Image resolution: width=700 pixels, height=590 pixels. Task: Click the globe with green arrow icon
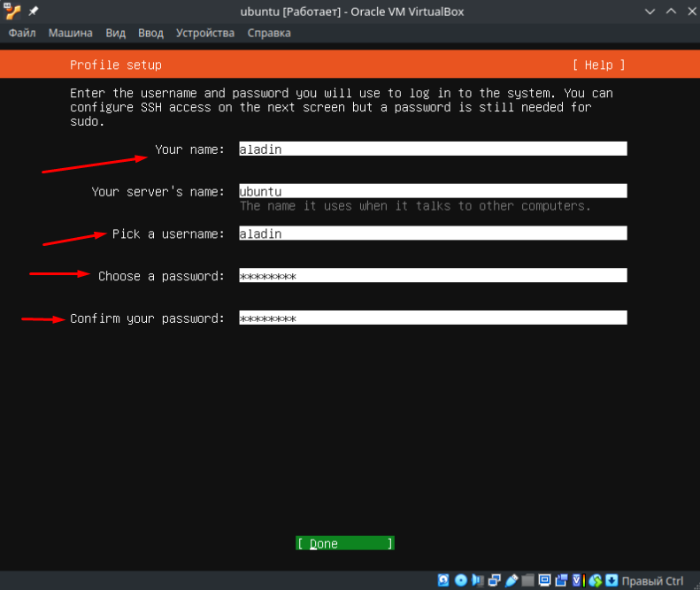[x=596, y=580]
